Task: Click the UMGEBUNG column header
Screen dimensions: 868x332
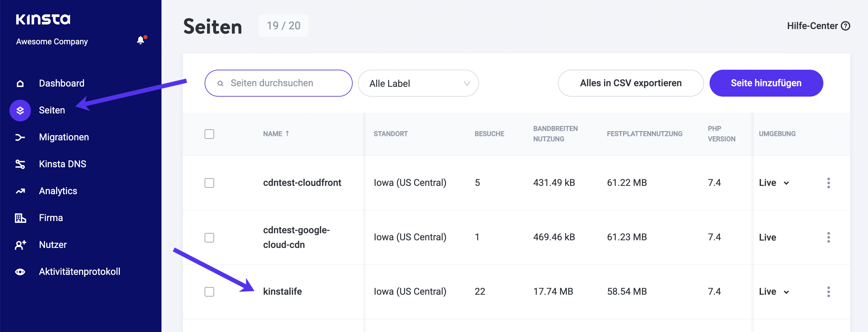Action: coord(777,134)
